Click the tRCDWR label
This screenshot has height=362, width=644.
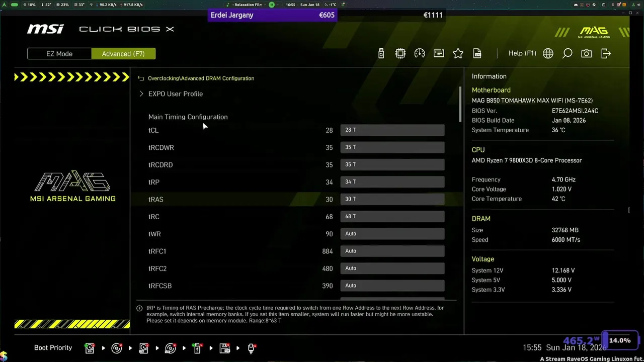[161, 148]
